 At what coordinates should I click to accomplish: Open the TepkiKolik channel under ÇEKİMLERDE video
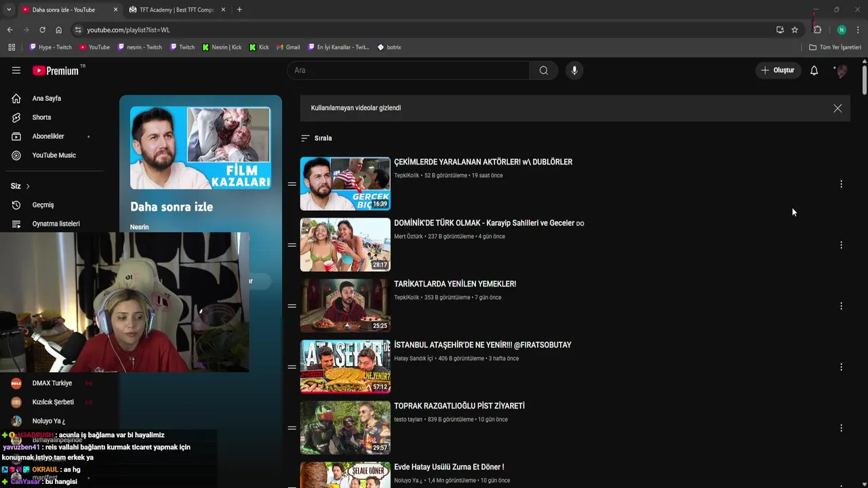[407, 176]
